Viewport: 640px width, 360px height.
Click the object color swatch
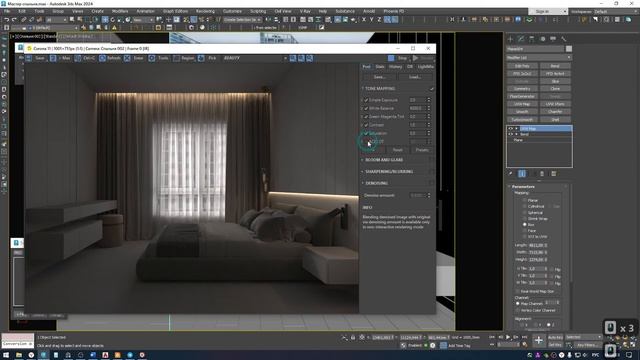click(x=569, y=49)
